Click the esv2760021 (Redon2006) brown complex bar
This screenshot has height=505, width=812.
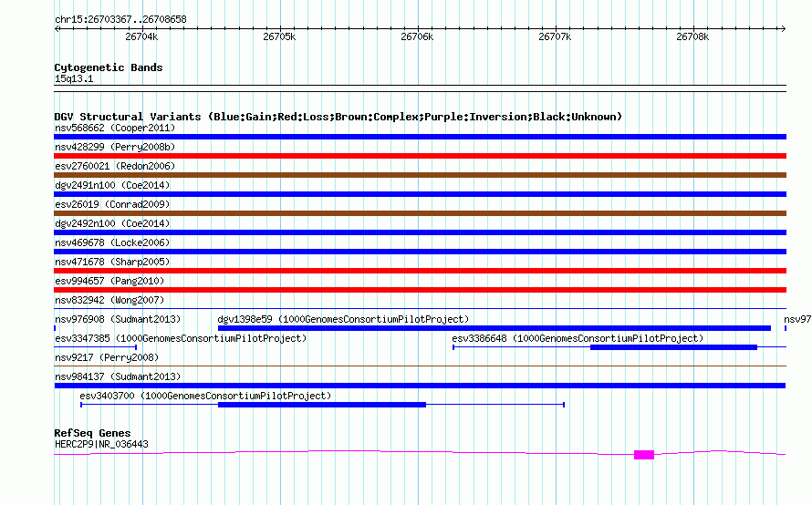pyautogui.click(x=420, y=175)
